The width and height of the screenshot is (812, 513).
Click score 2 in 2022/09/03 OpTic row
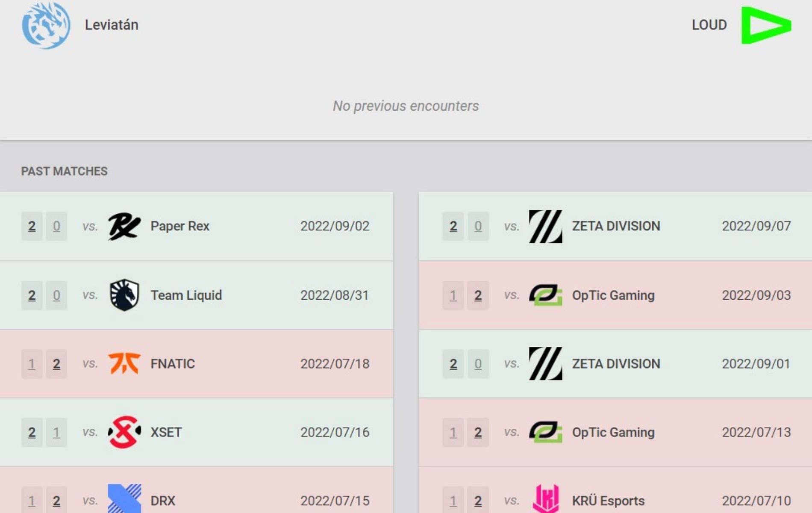point(478,295)
